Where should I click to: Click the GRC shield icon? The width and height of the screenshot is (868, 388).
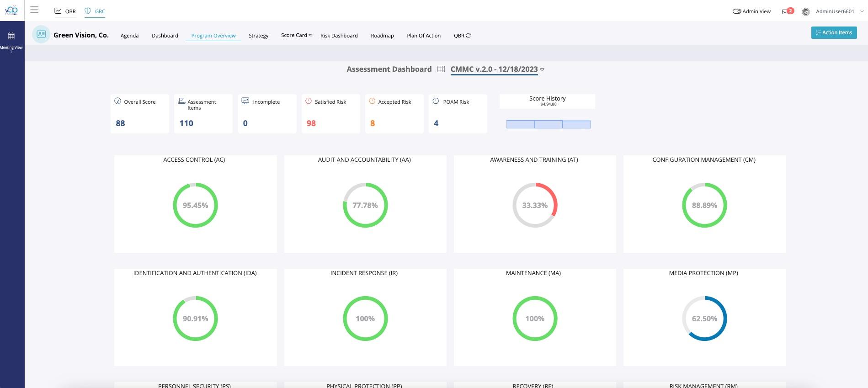(x=88, y=11)
